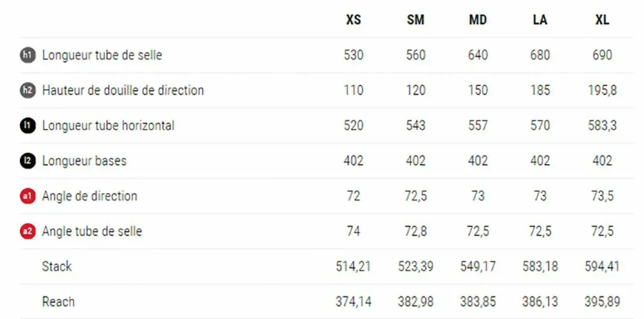
Task: Select the MD size column header
Action: coord(478,20)
